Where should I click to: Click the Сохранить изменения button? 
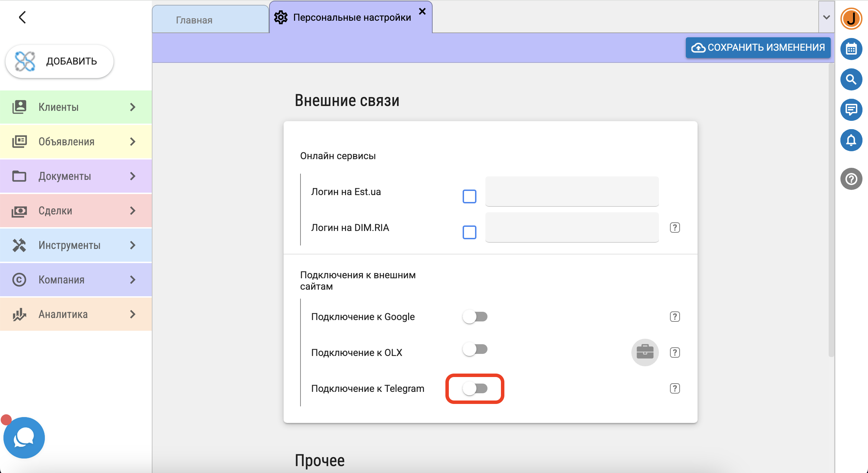pos(758,48)
